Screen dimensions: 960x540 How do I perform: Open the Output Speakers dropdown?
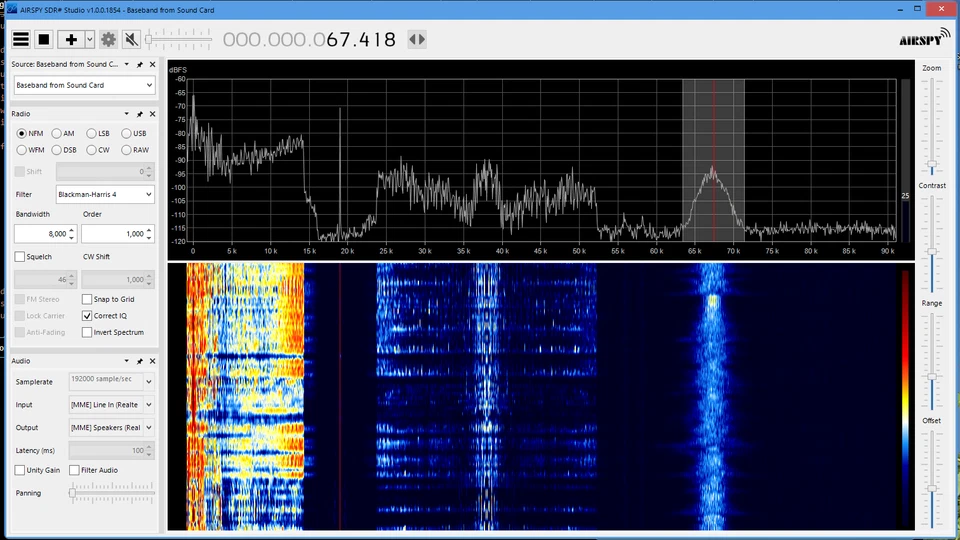click(x=111, y=427)
